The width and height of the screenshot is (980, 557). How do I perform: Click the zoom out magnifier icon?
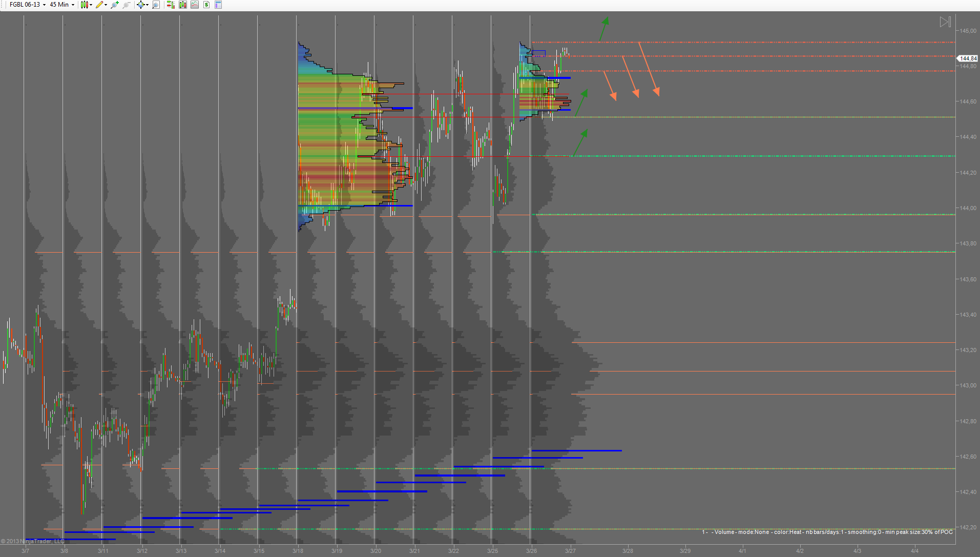(x=127, y=5)
